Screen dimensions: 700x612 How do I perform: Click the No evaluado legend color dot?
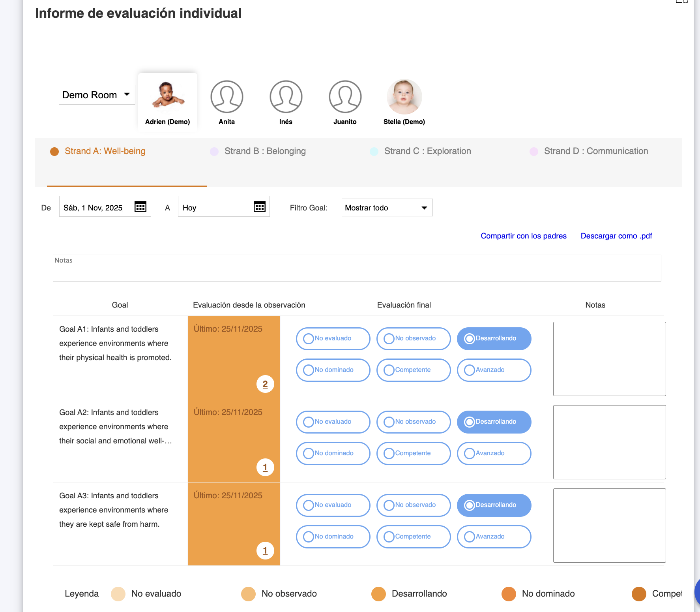(118, 594)
